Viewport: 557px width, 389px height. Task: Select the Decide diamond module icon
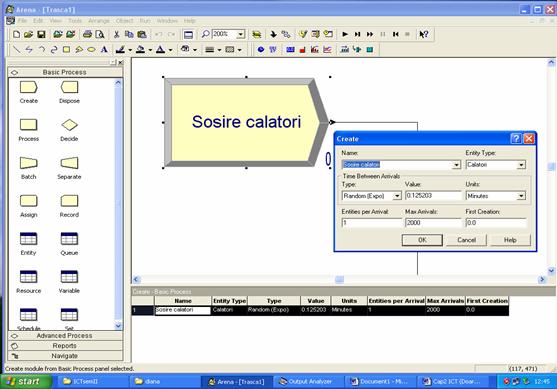click(69, 125)
